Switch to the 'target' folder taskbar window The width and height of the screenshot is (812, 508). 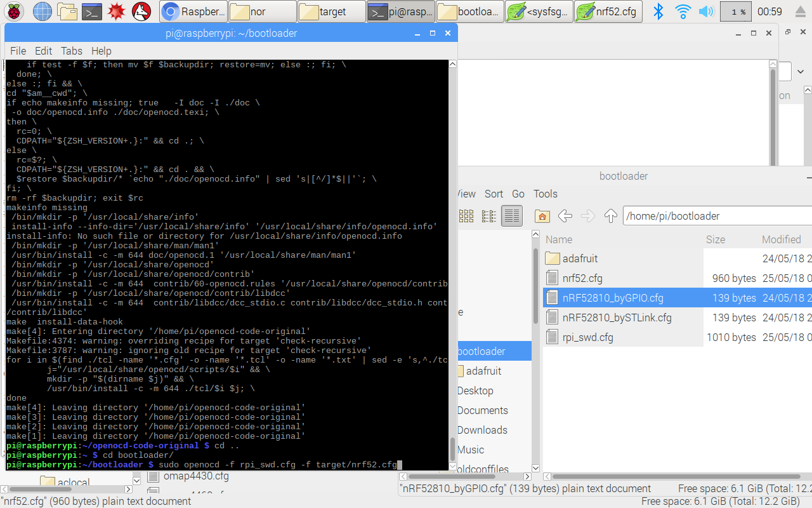332,11
